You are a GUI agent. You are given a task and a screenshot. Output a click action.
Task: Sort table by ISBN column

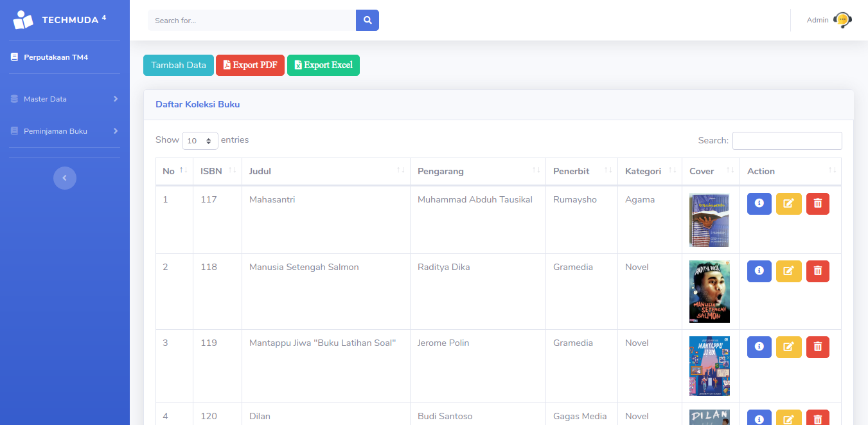(x=217, y=171)
